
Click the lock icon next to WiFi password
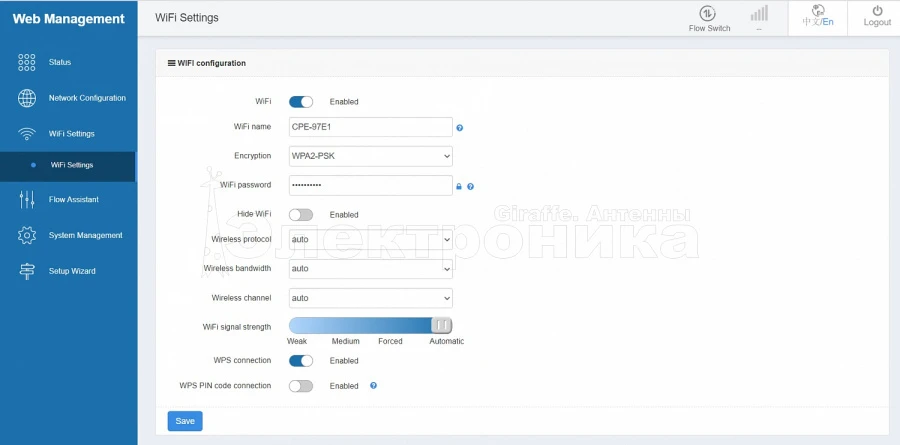click(459, 186)
